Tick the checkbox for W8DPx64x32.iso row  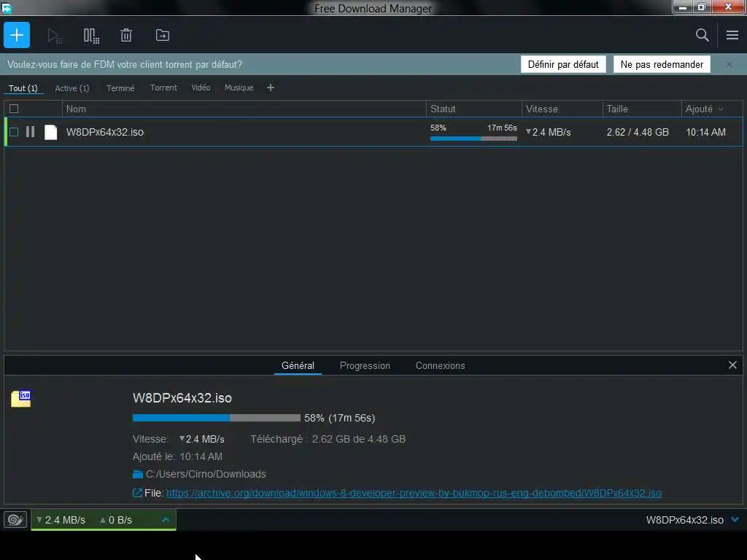pyautogui.click(x=14, y=132)
